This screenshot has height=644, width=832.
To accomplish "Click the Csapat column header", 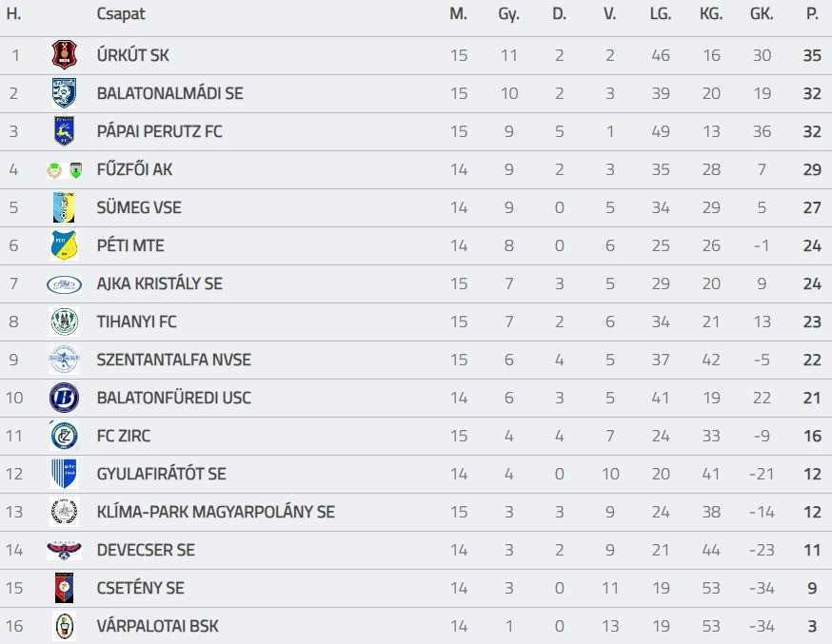I will (121, 14).
